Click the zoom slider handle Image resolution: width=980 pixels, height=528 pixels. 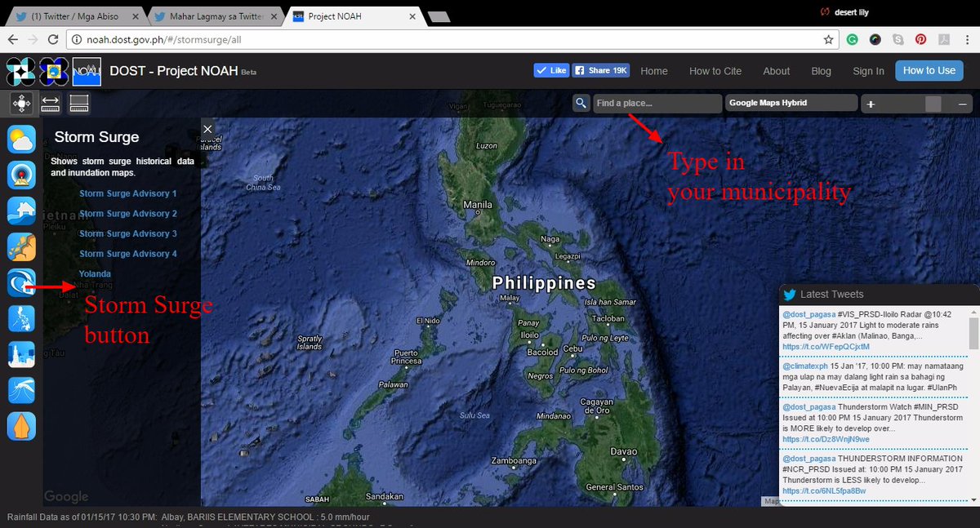(x=933, y=104)
